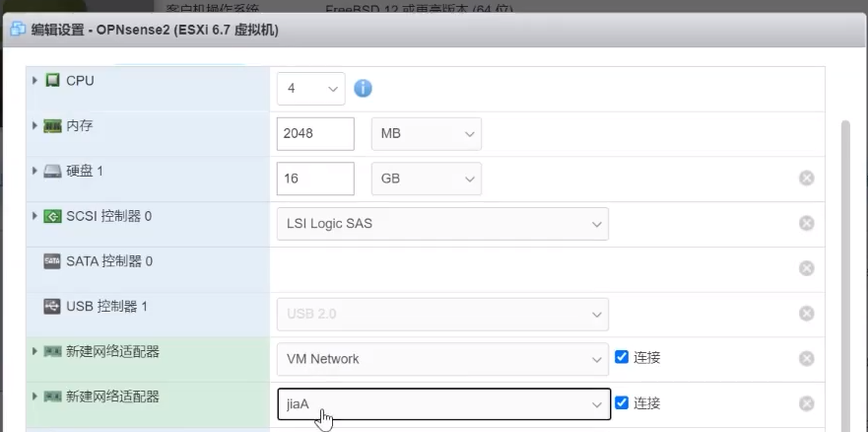Click the CPU chip icon

pos(52,81)
